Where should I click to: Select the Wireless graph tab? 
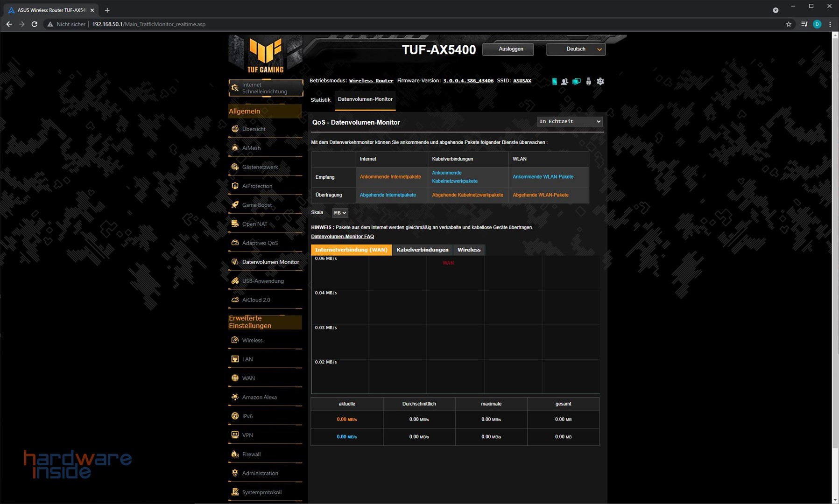click(469, 250)
